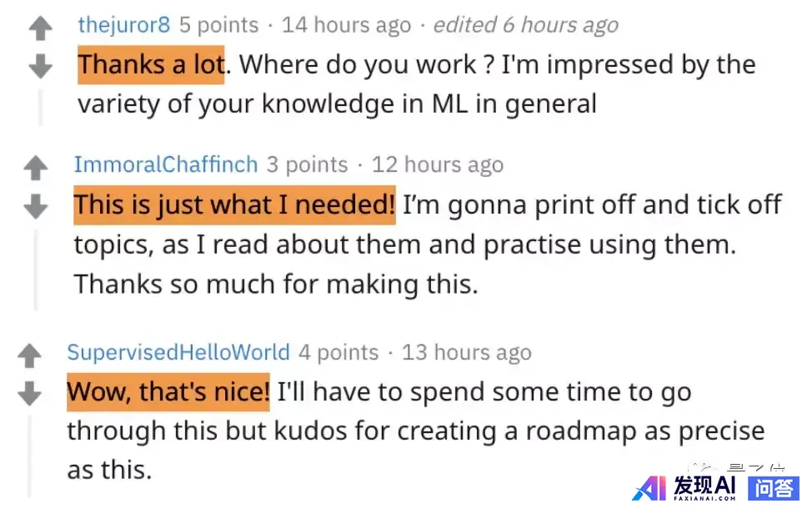Upvote ImmoralChaffinch's comment
Viewport: 812px width, 509px height.
click(35, 169)
